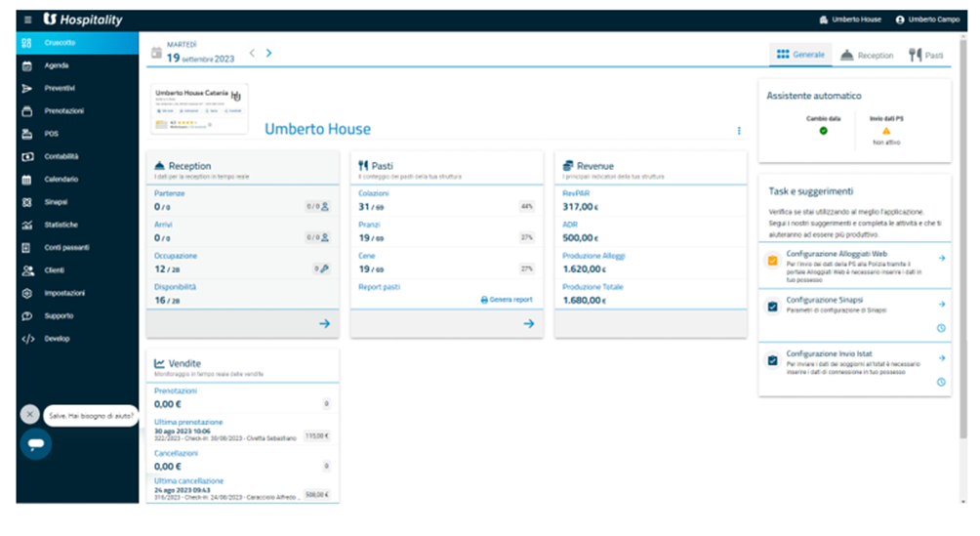Click the RevPAR label
This screenshot has width=980, height=536.
[576, 193]
